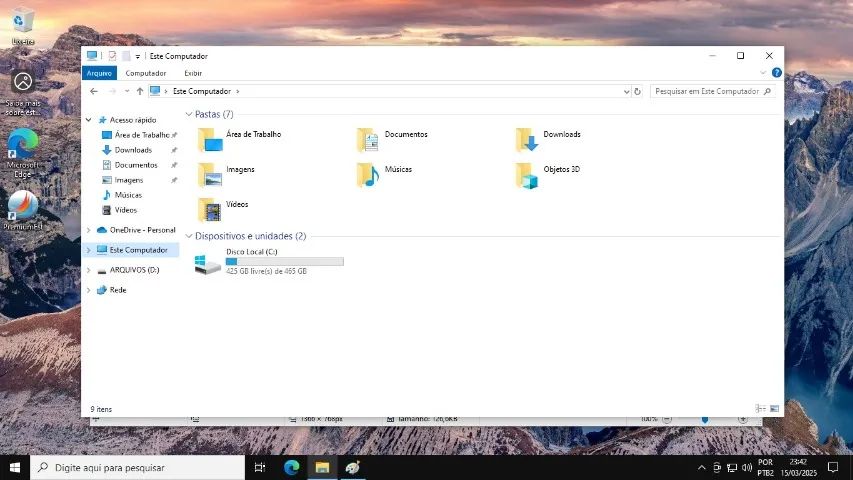
Task: Open the volume control in system tray
Action: pyautogui.click(x=747, y=467)
